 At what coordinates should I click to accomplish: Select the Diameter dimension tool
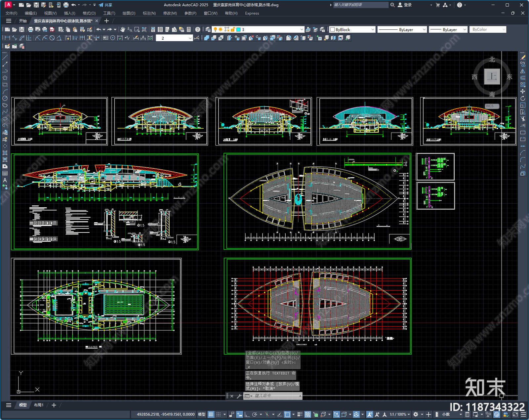coord(52,38)
